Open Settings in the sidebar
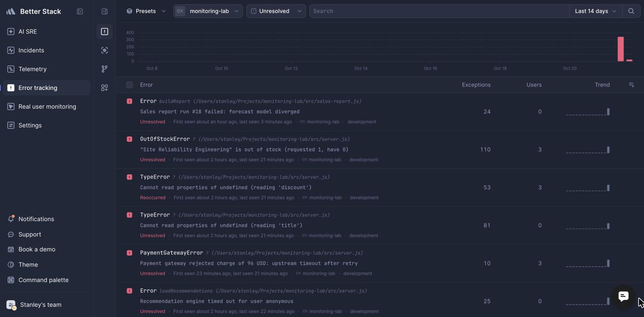 46,125
